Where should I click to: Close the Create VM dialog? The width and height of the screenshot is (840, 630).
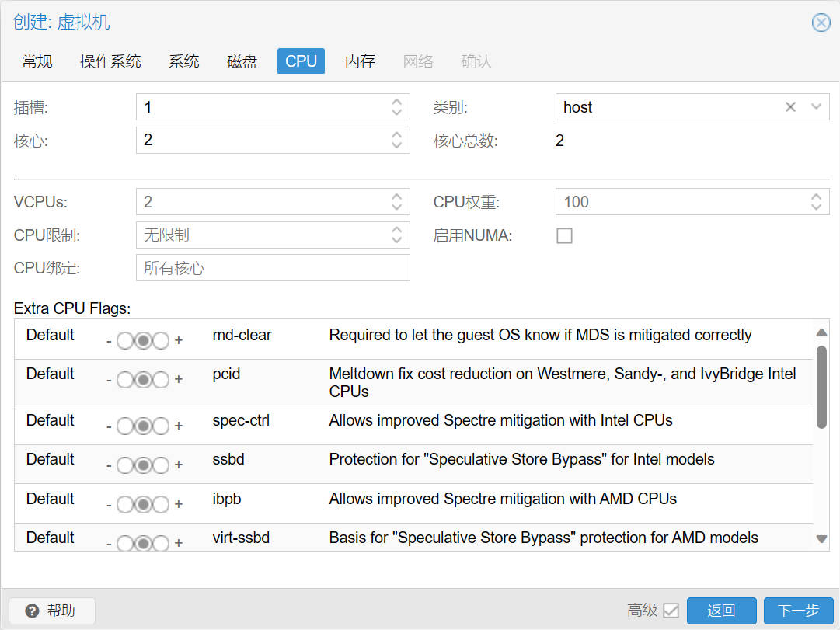pyautogui.click(x=821, y=23)
